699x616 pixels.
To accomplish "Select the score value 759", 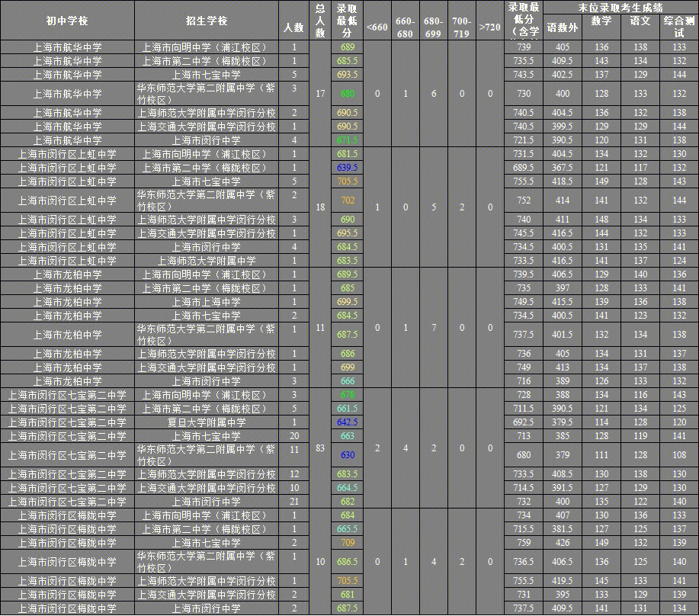I will (524, 543).
